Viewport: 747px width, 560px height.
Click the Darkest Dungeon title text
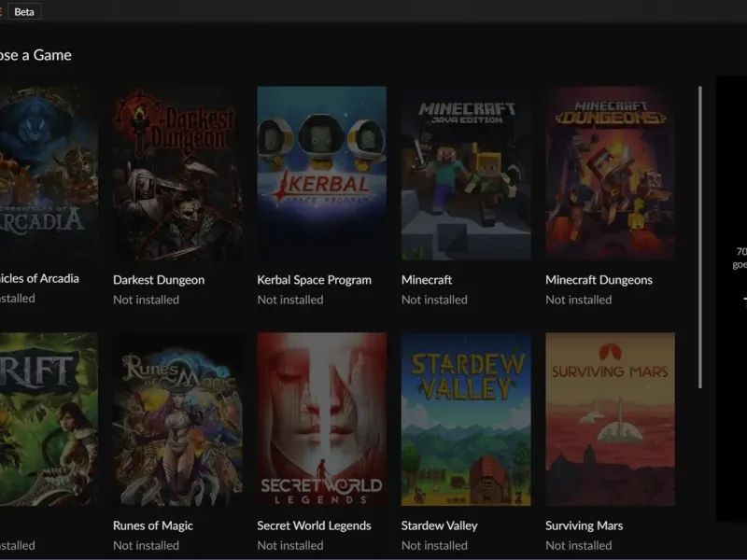159,280
